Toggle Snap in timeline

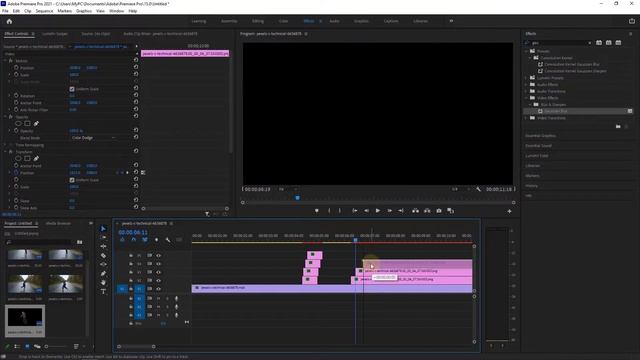[133, 240]
